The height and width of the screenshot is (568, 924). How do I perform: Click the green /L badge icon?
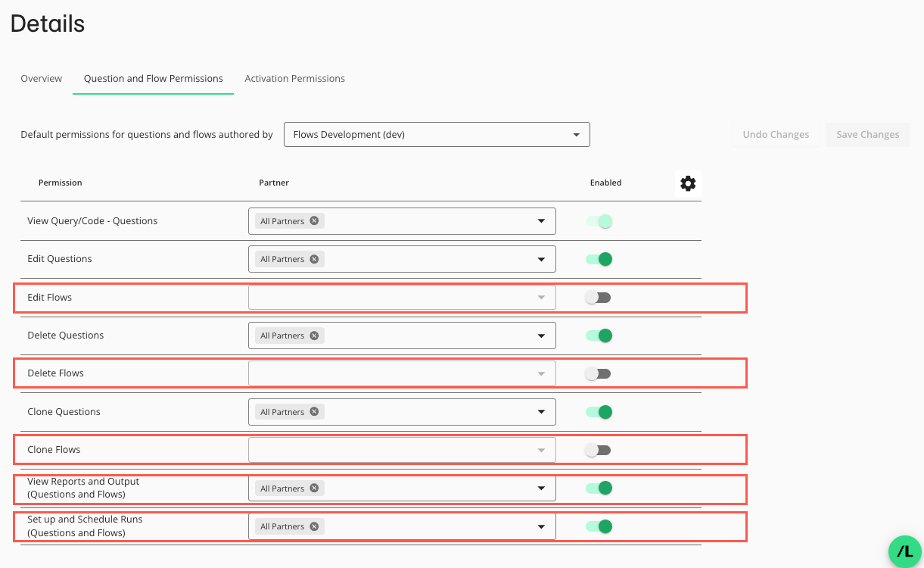[x=904, y=551]
